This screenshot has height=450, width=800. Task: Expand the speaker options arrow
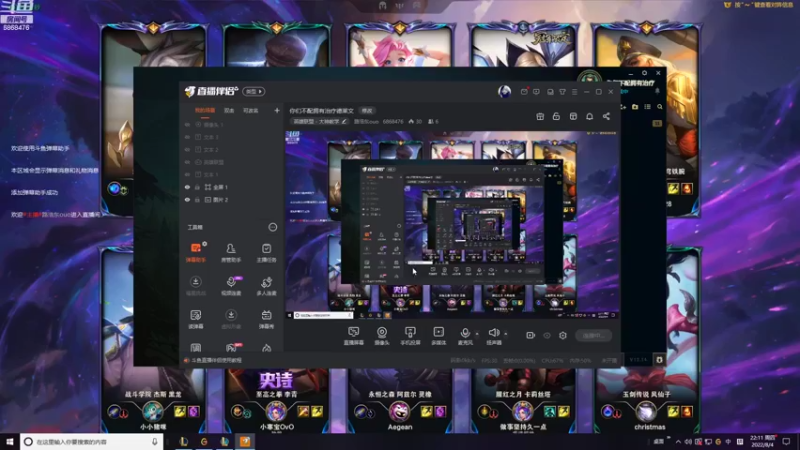click(x=506, y=334)
